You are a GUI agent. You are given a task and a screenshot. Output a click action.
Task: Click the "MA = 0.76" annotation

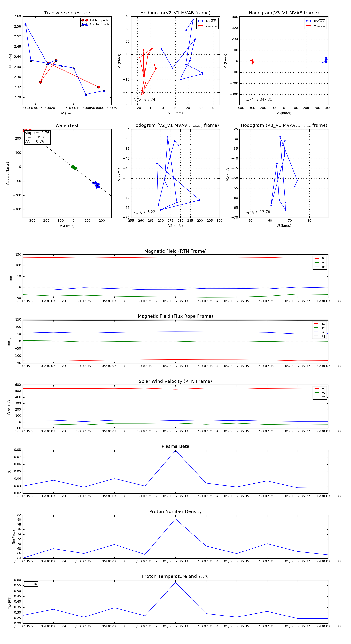click(35, 141)
